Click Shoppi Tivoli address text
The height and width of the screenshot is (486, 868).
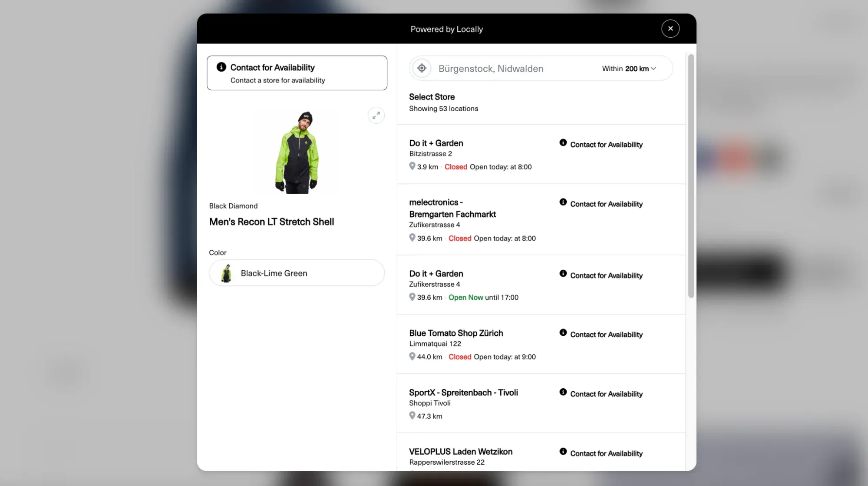429,403
